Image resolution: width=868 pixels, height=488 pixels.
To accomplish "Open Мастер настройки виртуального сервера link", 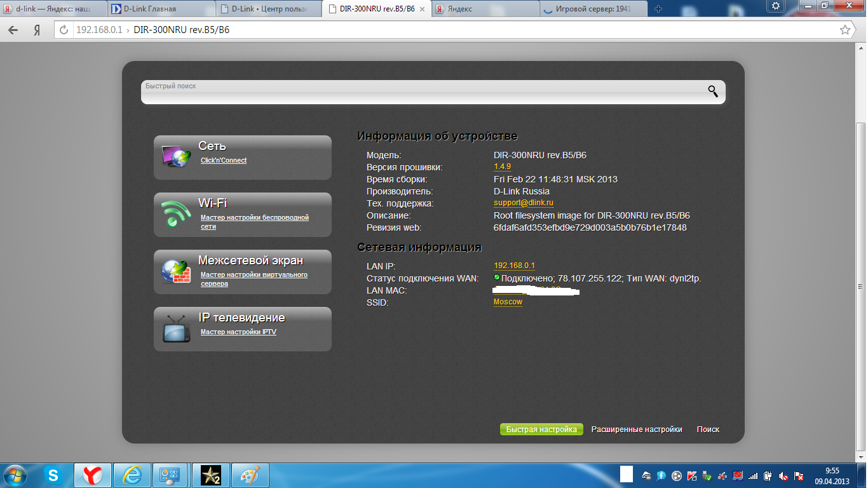I will point(254,279).
